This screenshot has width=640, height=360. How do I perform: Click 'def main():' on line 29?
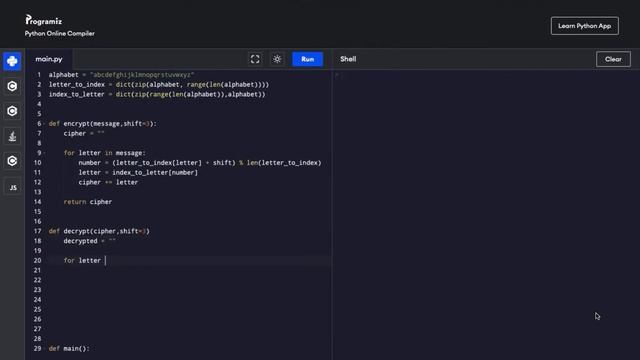pyautogui.click(x=69, y=349)
